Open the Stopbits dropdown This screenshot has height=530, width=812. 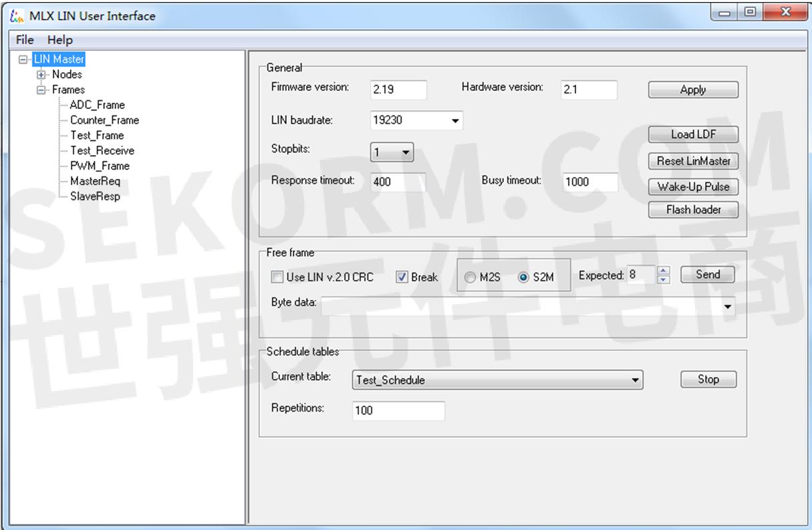pyautogui.click(x=406, y=153)
